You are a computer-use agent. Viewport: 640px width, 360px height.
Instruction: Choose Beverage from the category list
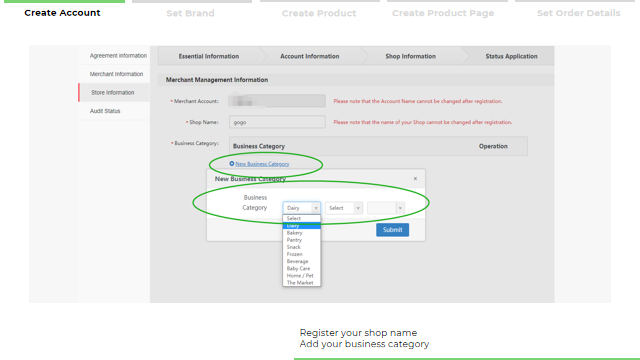[x=302, y=261]
